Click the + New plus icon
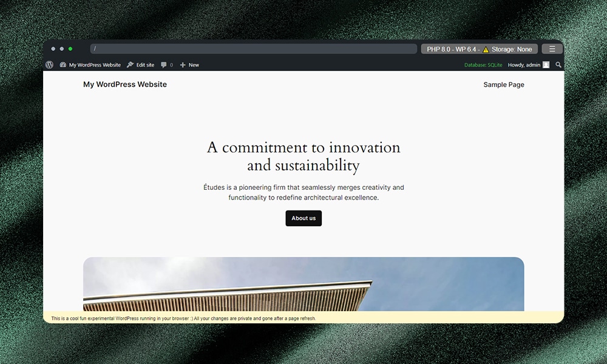This screenshot has height=364, width=607. click(182, 64)
